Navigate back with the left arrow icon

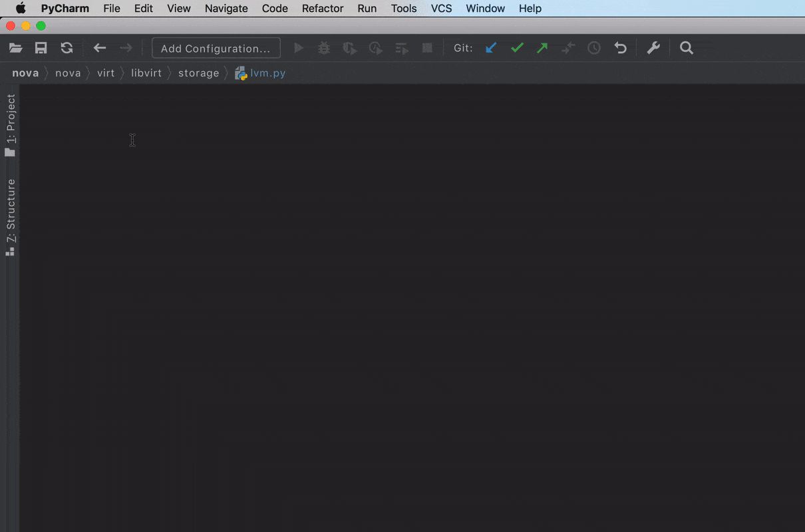click(100, 48)
